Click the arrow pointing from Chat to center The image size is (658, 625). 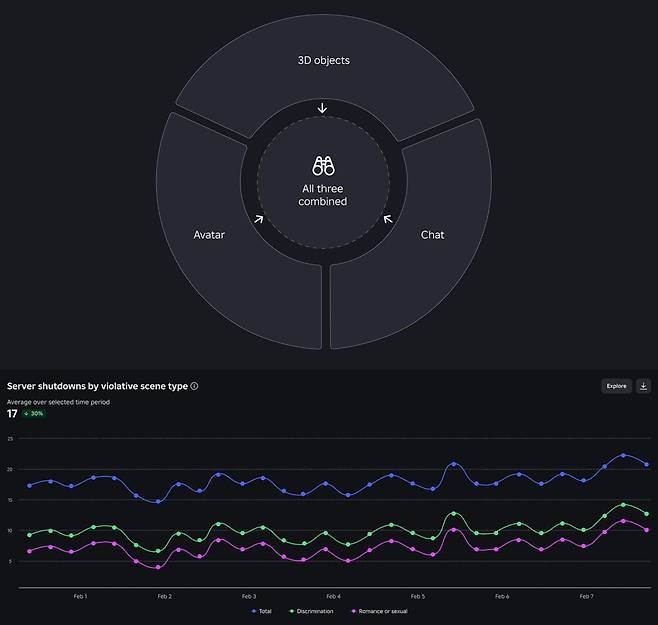(x=387, y=219)
